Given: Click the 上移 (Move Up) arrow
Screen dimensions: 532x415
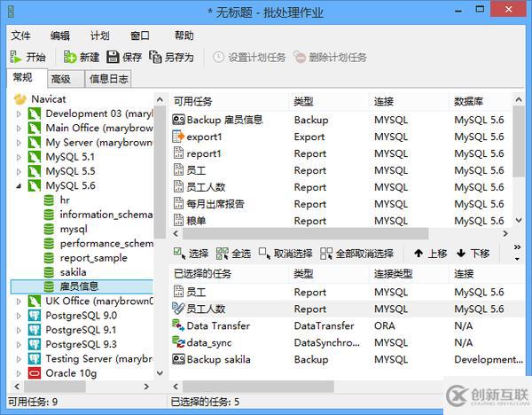Looking at the screenshot, I should 419,253.
